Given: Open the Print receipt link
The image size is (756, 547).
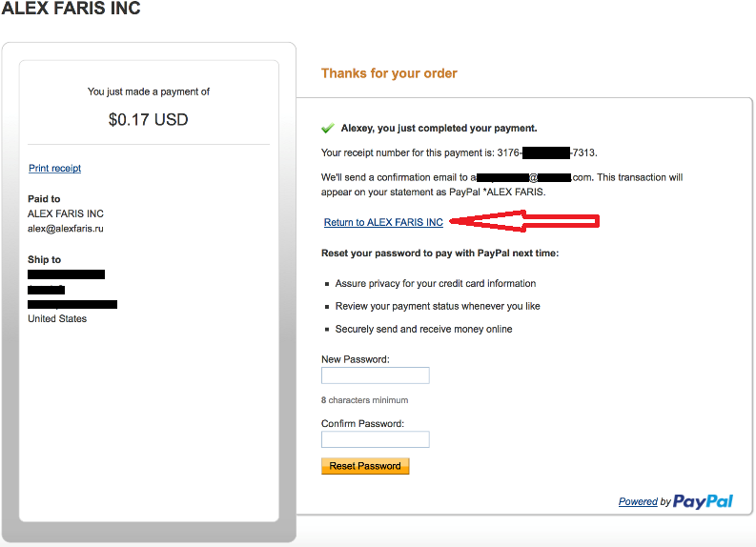Looking at the screenshot, I should pyautogui.click(x=55, y=168).
